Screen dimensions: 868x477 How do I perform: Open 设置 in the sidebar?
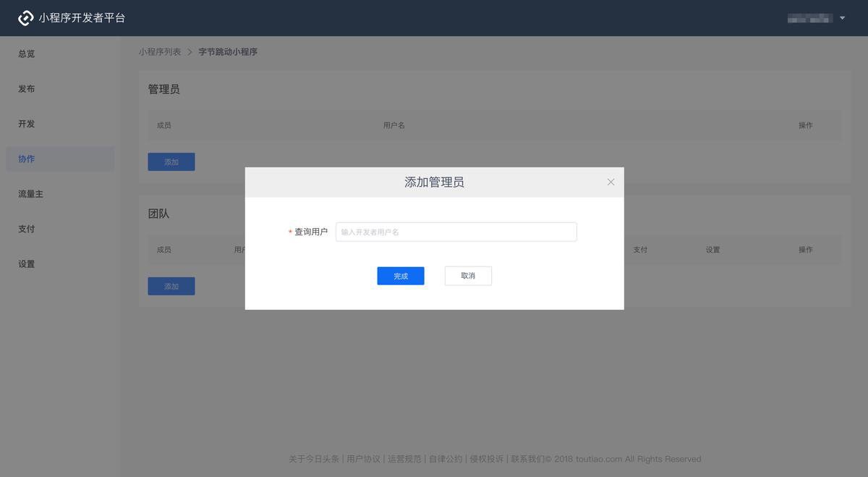coord(27,264)
